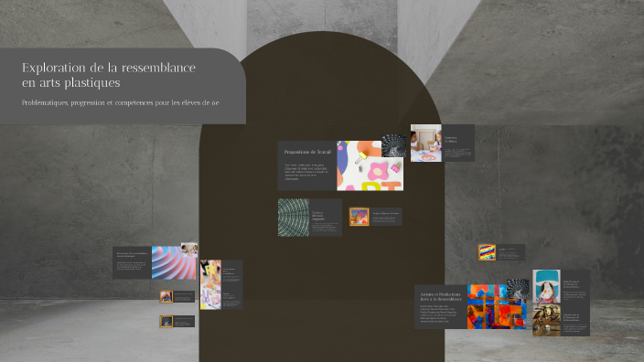Viewport: 644px width, 362px height.
Task: Open the green concentric circles pattern image
Action: pos(294,218)
